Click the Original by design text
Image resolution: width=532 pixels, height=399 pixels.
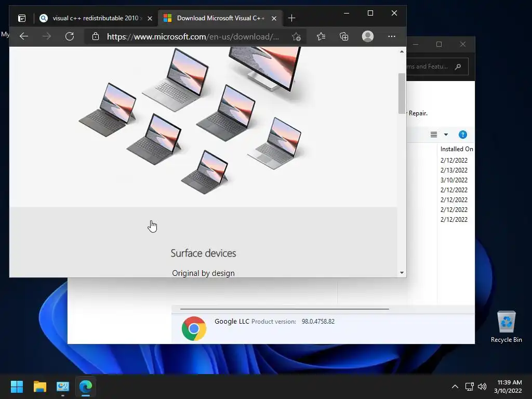203,273
